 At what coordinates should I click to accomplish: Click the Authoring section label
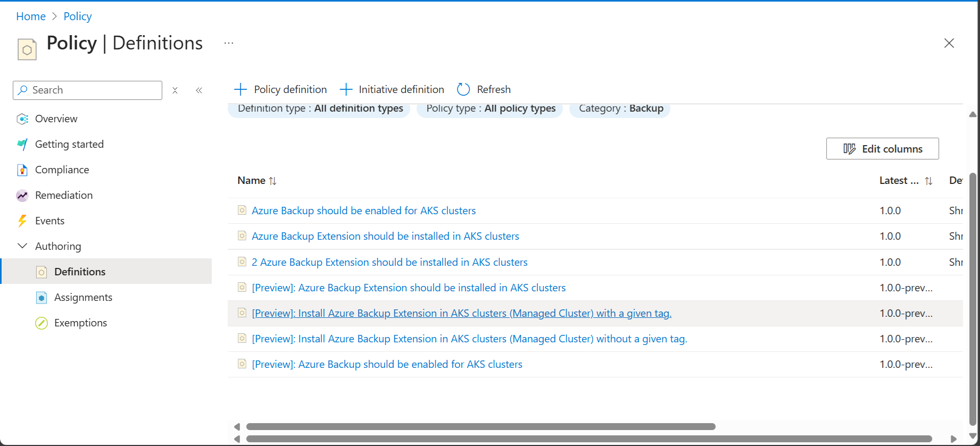coord(58,246)
